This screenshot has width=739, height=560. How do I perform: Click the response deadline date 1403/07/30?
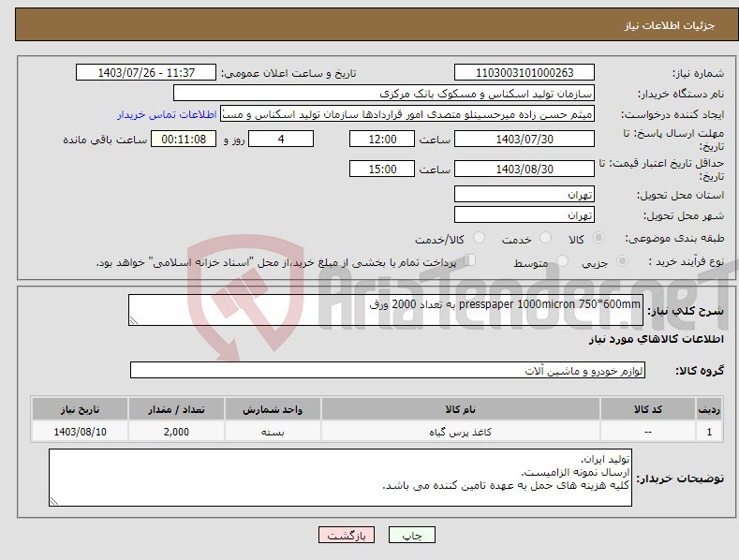point(525,139)
